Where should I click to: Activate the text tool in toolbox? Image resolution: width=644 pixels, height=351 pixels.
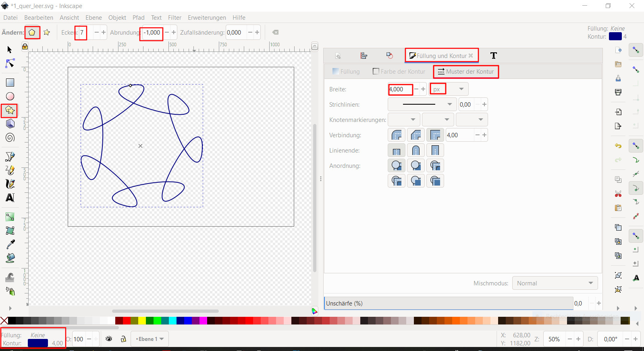(10, 198)
